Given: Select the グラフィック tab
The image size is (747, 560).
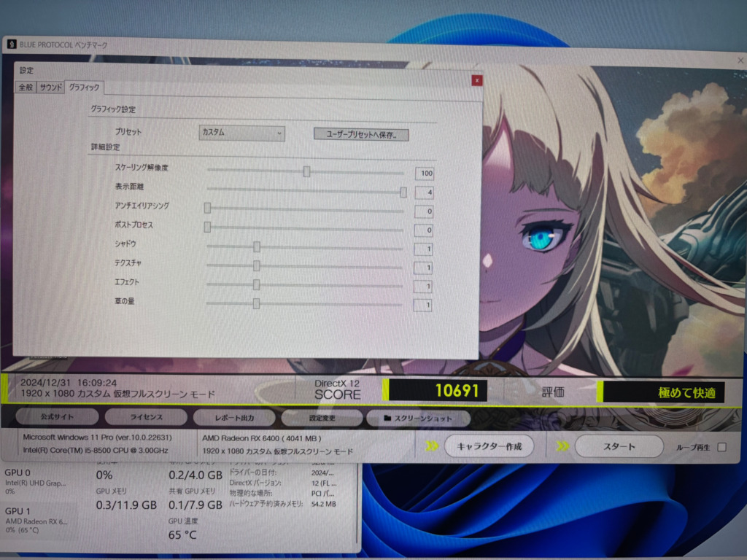Looking at the screenshot, I should coord(84,87).
